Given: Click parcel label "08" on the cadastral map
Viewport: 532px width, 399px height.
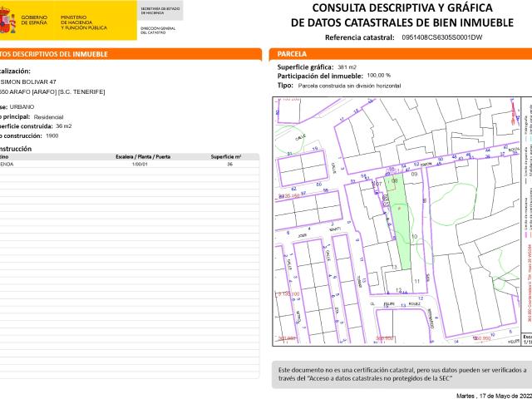Looking at the screenshot, I should coord(394,181).
